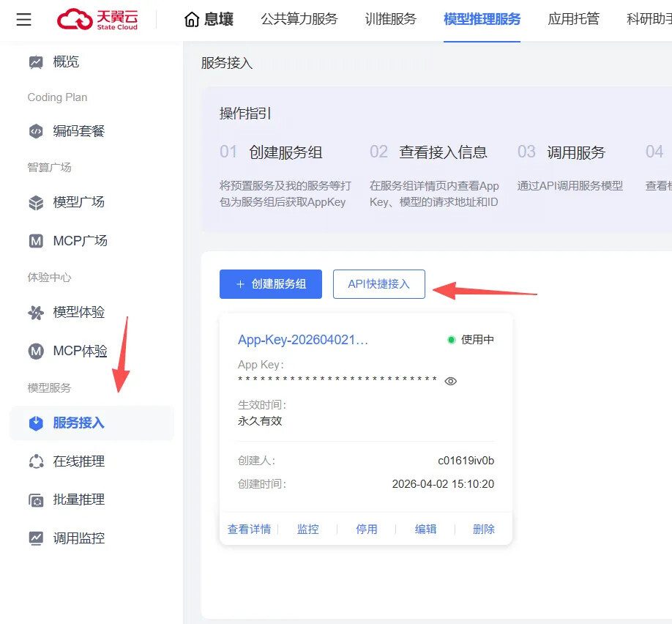Click the 概览 overview sidebar icon

(x=36, y=62)
